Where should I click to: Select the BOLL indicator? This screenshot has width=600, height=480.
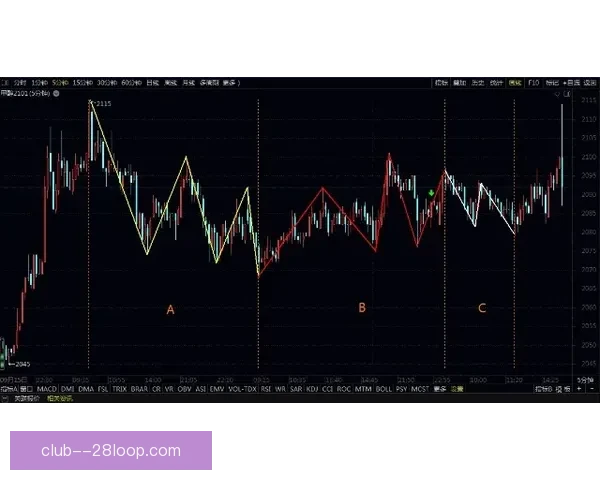[383, 389]
